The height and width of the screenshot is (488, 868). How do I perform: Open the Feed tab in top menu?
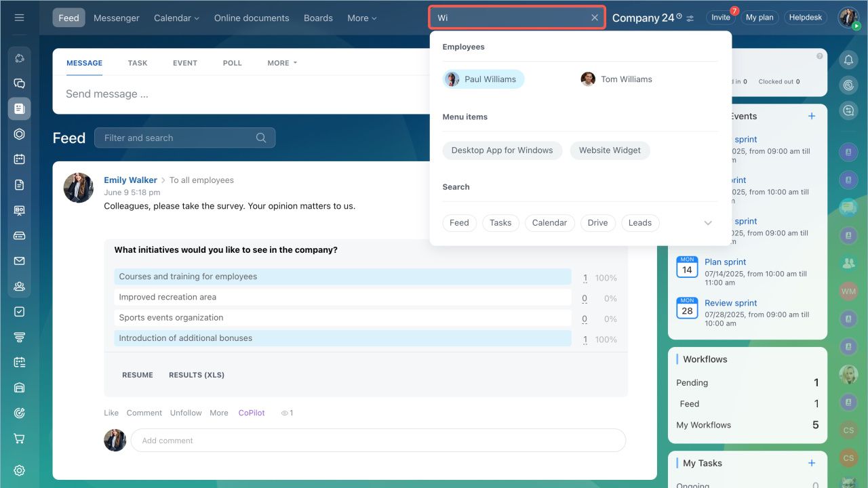pyautogui.click(x=68, y=18)
